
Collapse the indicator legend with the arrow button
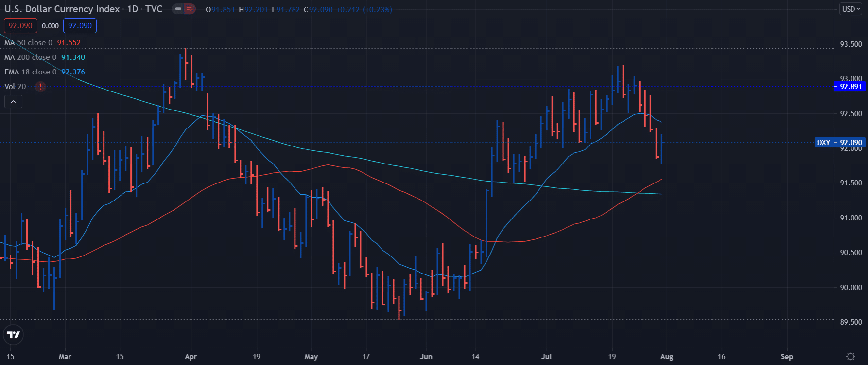[x=13, y=102]
